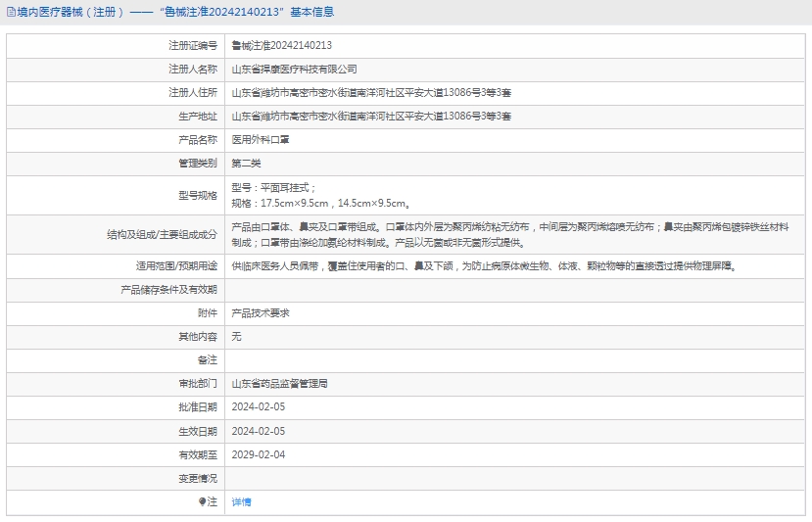Click the 生产地址 address value
This screenshot has height=522, width=812.
pyautogui.click(x=370, y=117)
